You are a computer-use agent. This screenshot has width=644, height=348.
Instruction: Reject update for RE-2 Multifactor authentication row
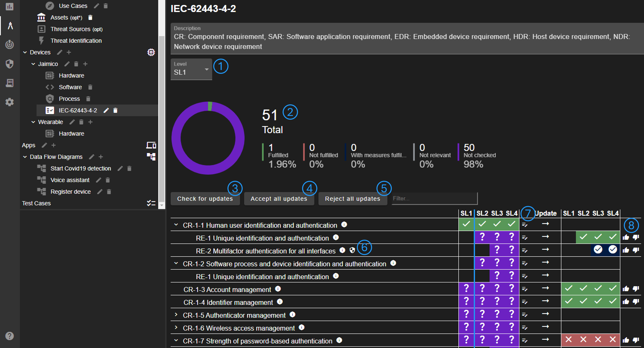click(636, 250)
